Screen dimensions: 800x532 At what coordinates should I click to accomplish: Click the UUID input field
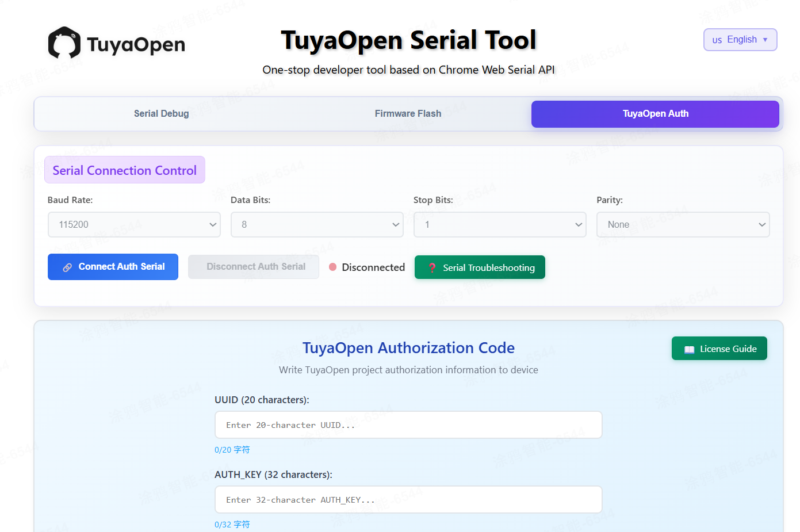point(408,424)
